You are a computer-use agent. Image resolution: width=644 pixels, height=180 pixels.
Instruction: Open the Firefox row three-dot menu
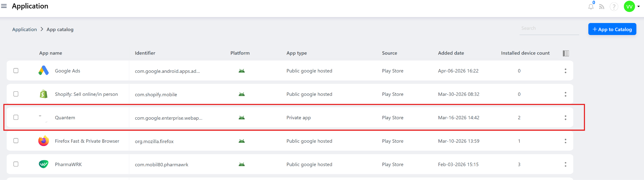tap(565, 141)
